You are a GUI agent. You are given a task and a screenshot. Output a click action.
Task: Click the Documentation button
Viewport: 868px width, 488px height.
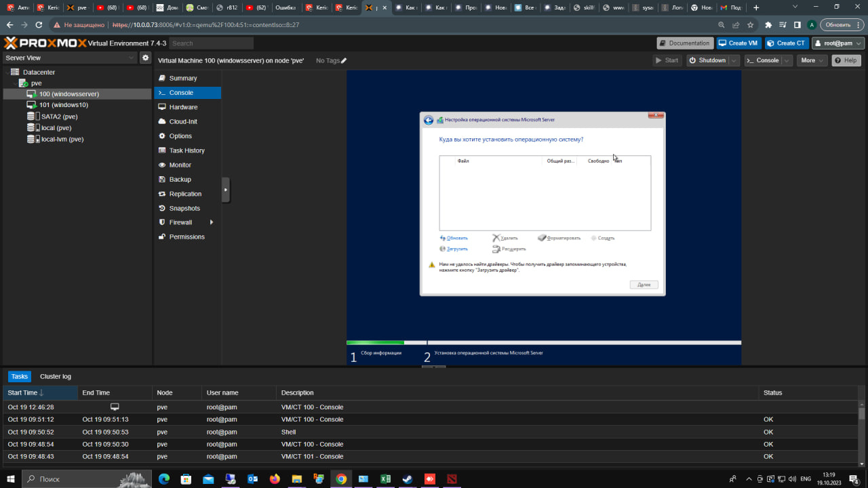(685, 43)
